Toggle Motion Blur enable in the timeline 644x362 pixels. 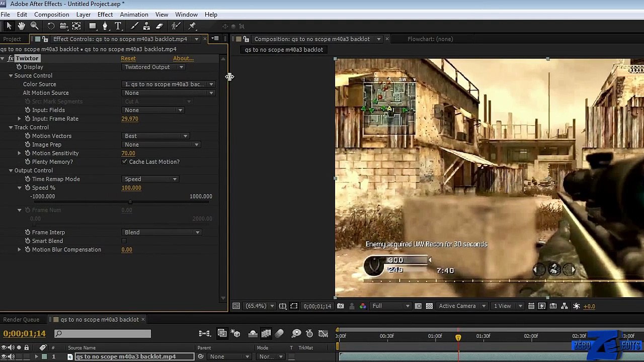point(280,333)
